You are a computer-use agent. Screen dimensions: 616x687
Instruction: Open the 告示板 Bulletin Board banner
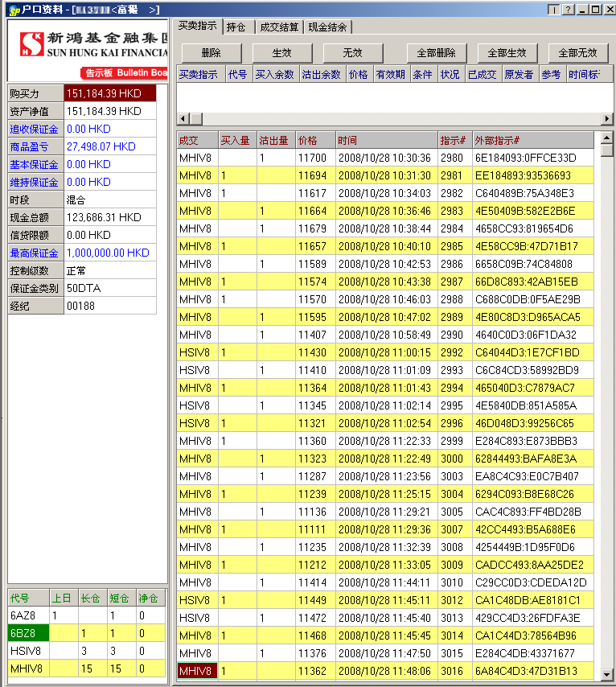[125, 73]
